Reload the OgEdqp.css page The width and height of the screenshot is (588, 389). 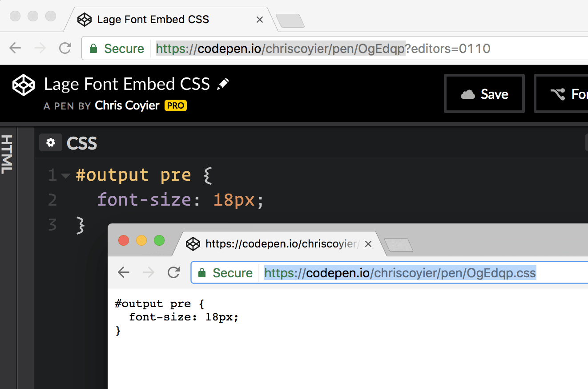(x=174, y=272)
